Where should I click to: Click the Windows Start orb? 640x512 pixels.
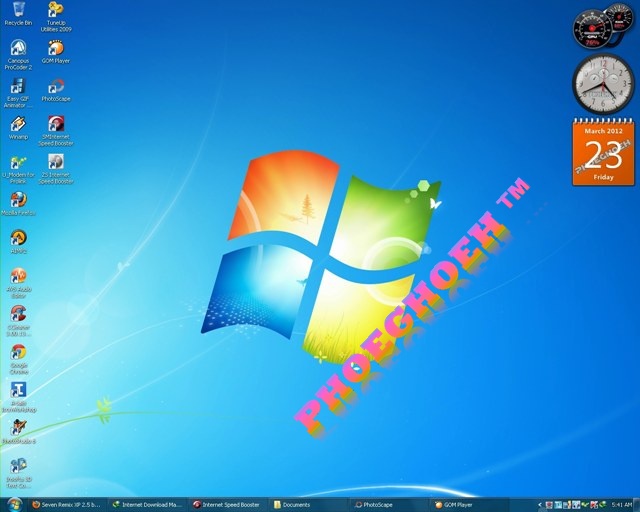pos(15,505)
